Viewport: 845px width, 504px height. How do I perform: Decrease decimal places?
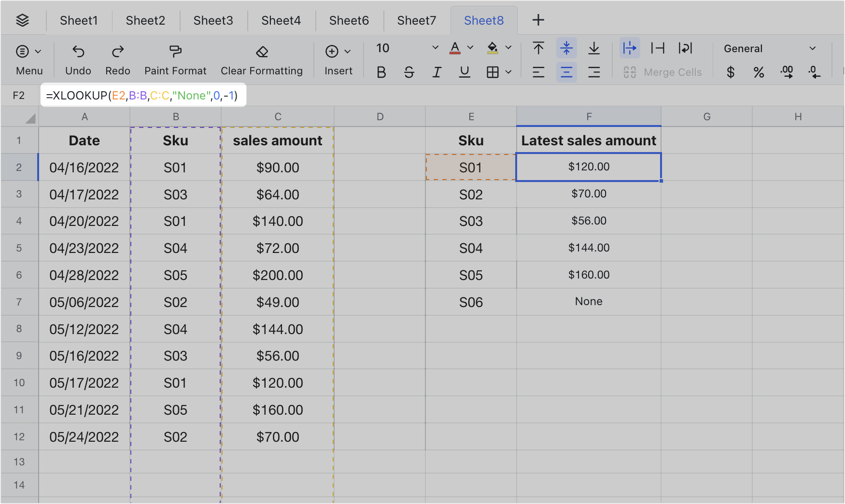point(815,72)
